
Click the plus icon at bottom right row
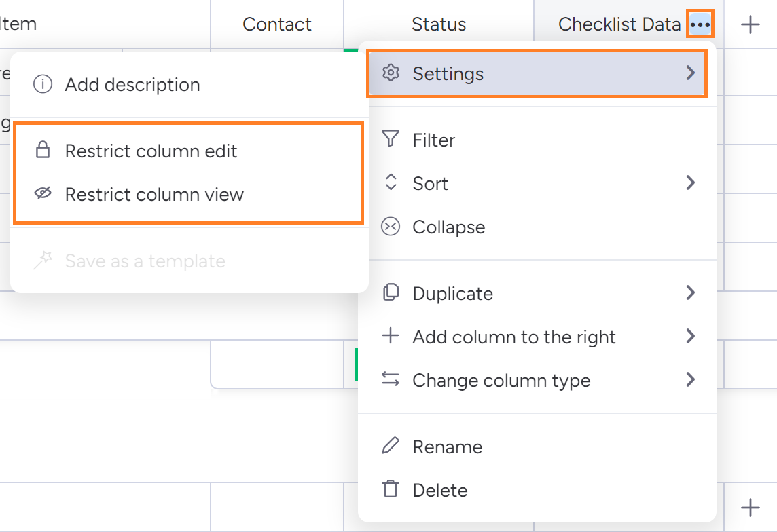pyautogui.click(x=750, y=507)
